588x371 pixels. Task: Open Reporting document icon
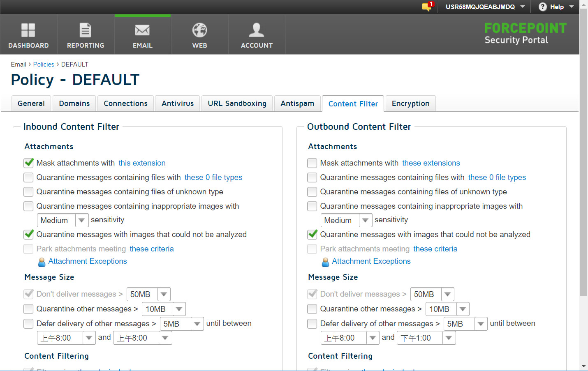[85, 30]
